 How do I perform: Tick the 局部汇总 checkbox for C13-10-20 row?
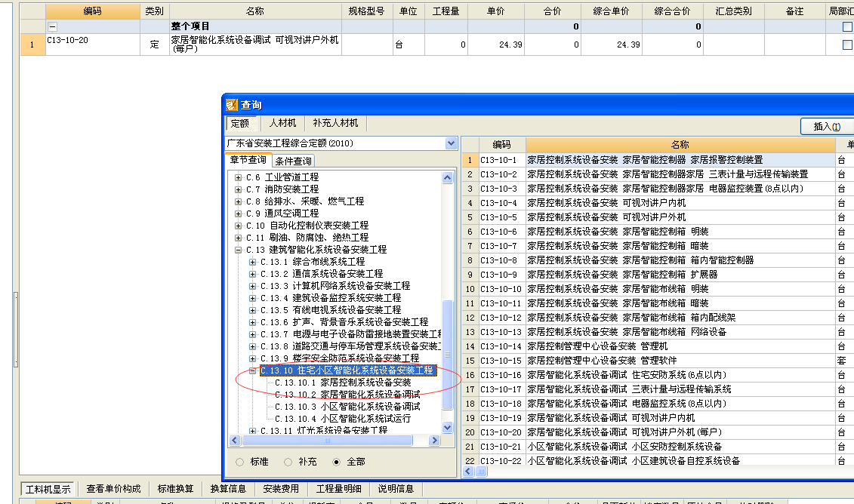click(847, 45)
